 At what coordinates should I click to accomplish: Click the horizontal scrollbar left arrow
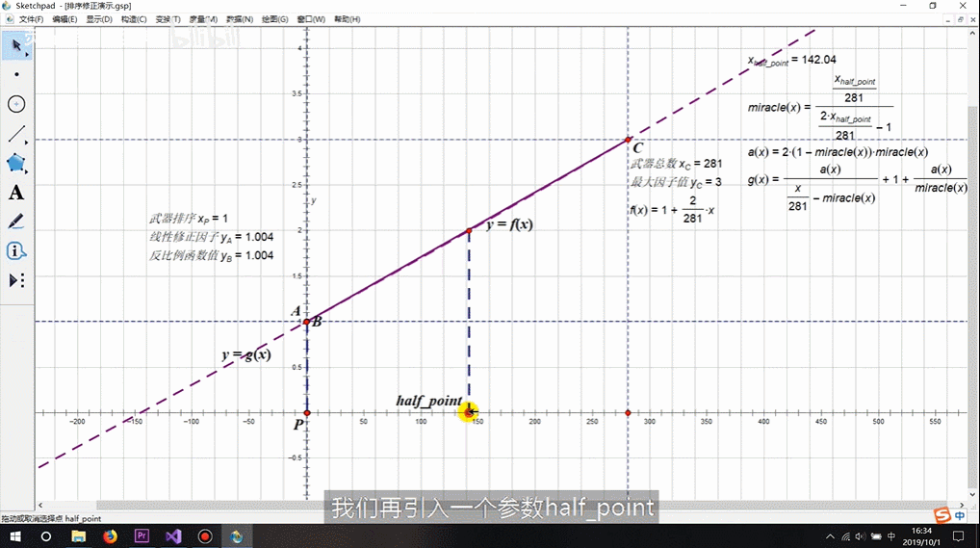tap(40, 505)
